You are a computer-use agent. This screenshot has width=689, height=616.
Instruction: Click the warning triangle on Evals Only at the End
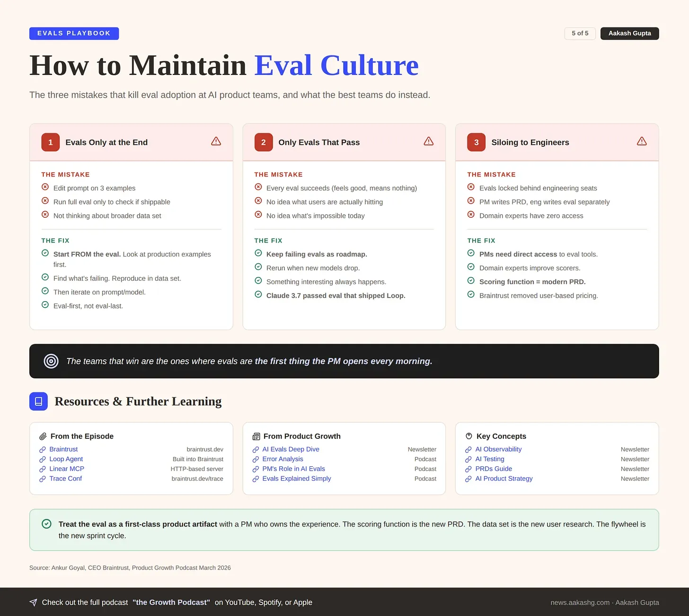tap(216, 141)
